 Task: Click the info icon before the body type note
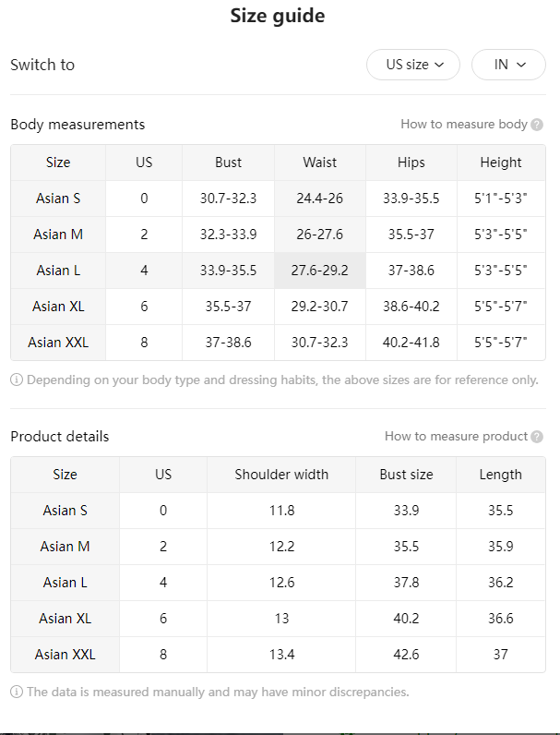17,380
